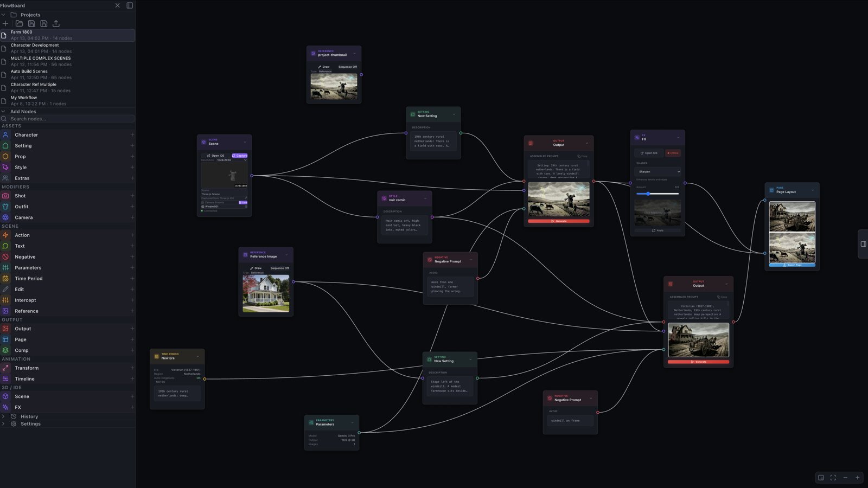
Task: Click the Comp layers icon
Action: (5, 350)
